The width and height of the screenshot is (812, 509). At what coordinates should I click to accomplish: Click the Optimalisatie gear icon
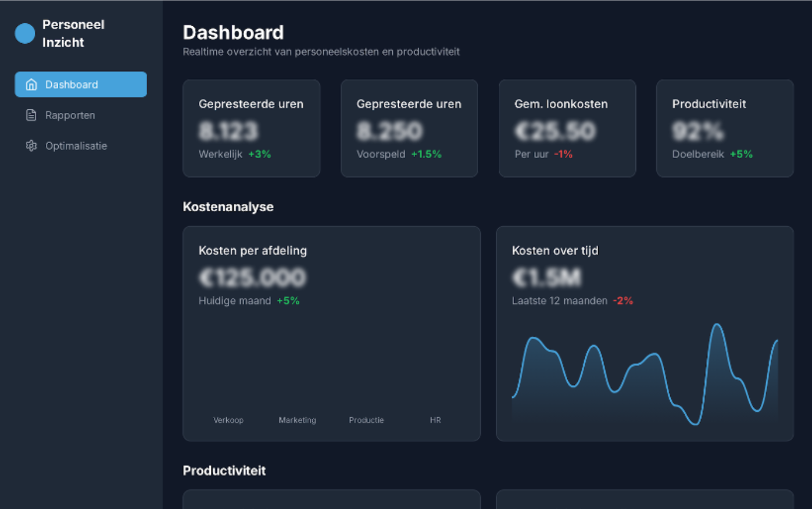point(31,145)
